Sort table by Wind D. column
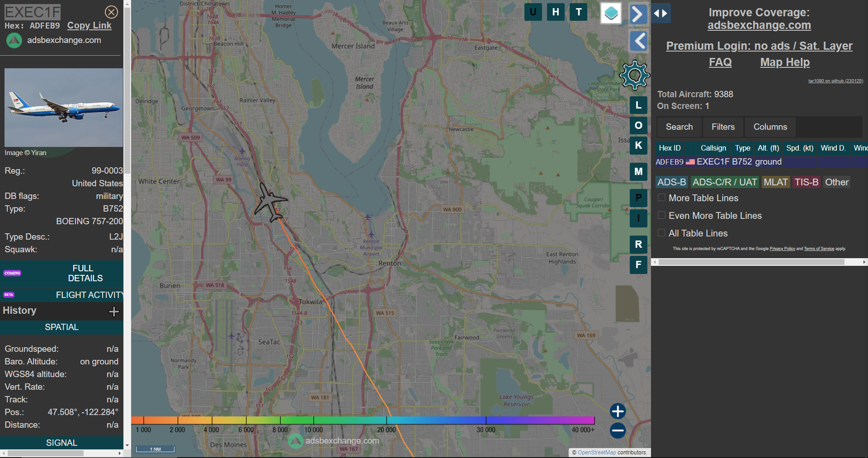Image resolution: width=868 pixels, height=458 pixels. click(x=833, y=148)
